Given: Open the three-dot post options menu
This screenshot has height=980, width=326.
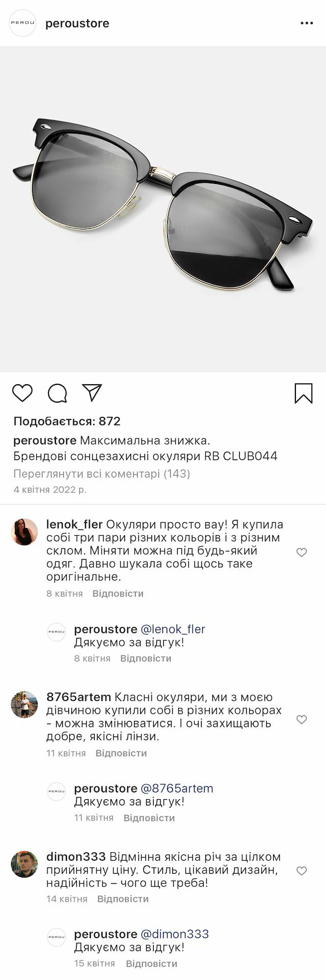Looking at the screenshot, I should [x=307, y=23].
